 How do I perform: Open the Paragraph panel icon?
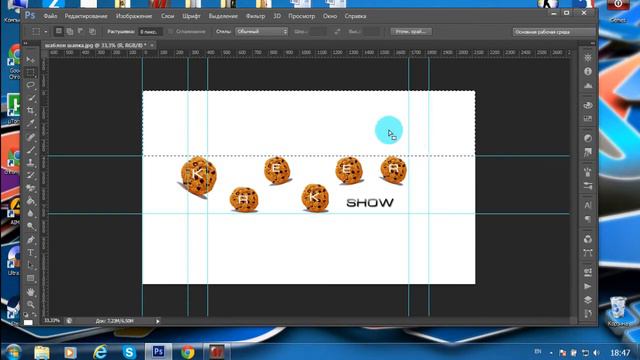(x=588, y=219)
